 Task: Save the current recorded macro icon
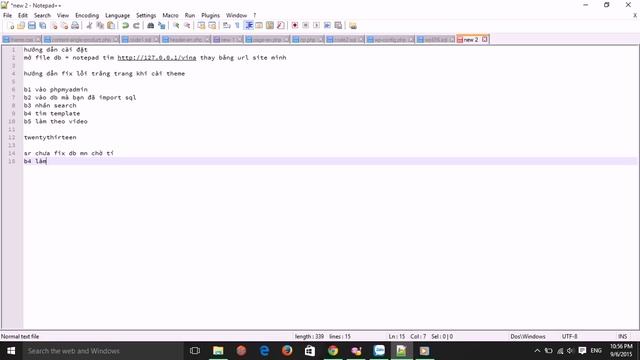pos(338,26)
